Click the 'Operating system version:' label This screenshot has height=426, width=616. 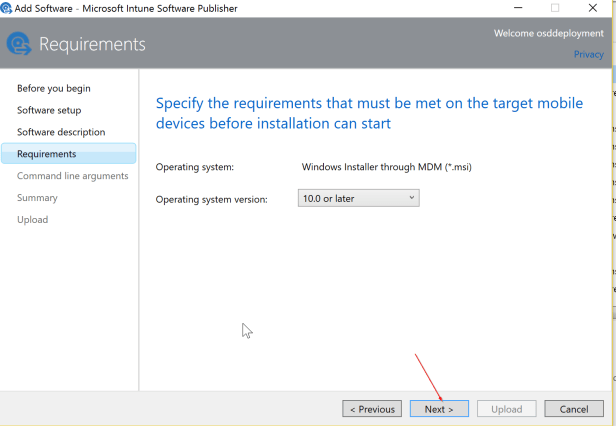(x=211, y=199)
